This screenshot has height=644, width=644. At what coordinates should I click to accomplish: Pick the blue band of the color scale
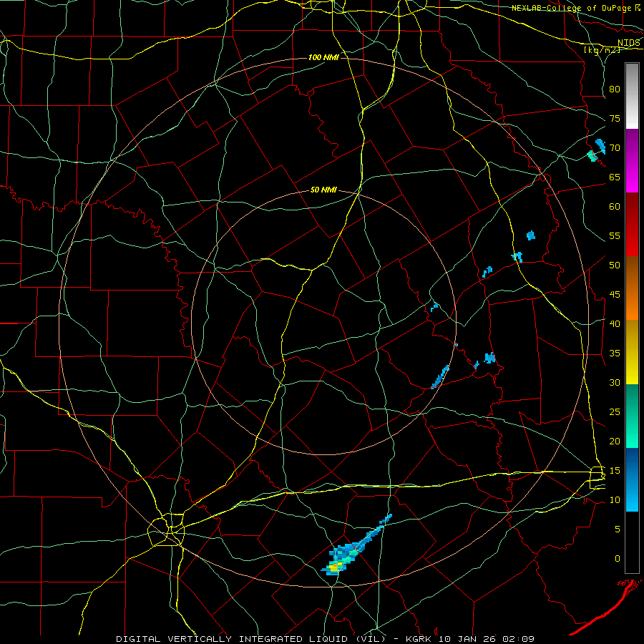[632, 479]
